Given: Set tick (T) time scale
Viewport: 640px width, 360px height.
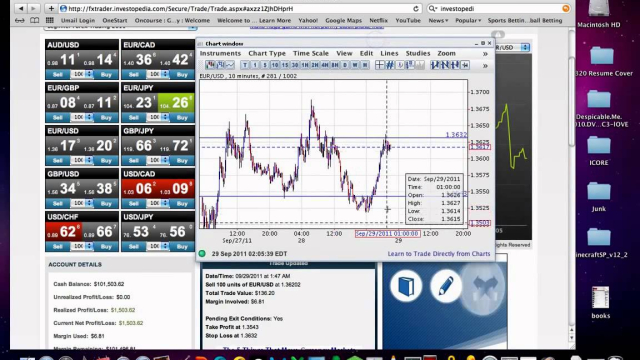Looking at the screenshot, I should coord(245,65).
